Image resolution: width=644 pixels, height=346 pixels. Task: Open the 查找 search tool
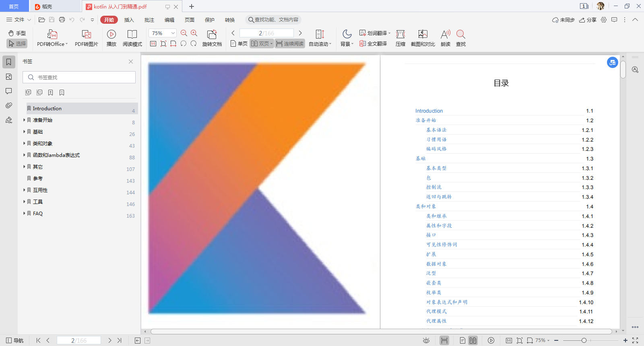(x=461, y=38)
